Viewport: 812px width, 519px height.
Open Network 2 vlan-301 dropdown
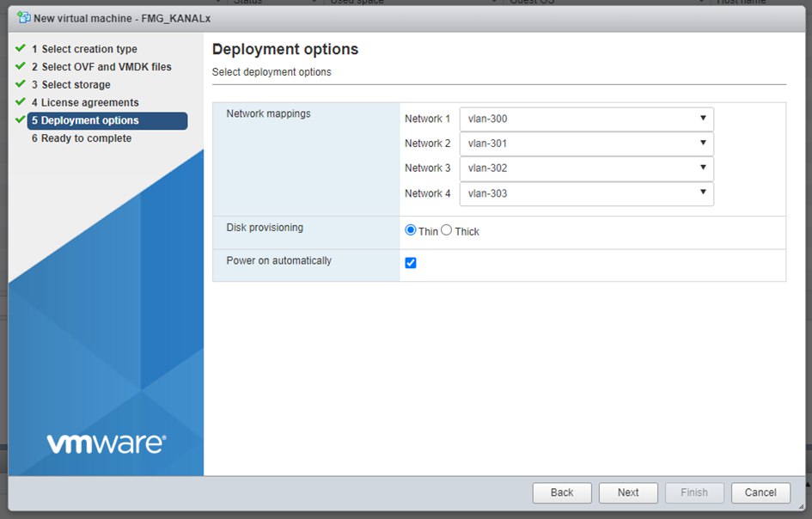click(x=586, y=143)
